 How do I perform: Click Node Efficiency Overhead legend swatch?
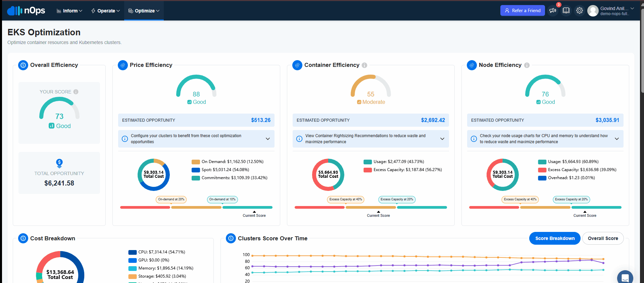click(542, 178)
